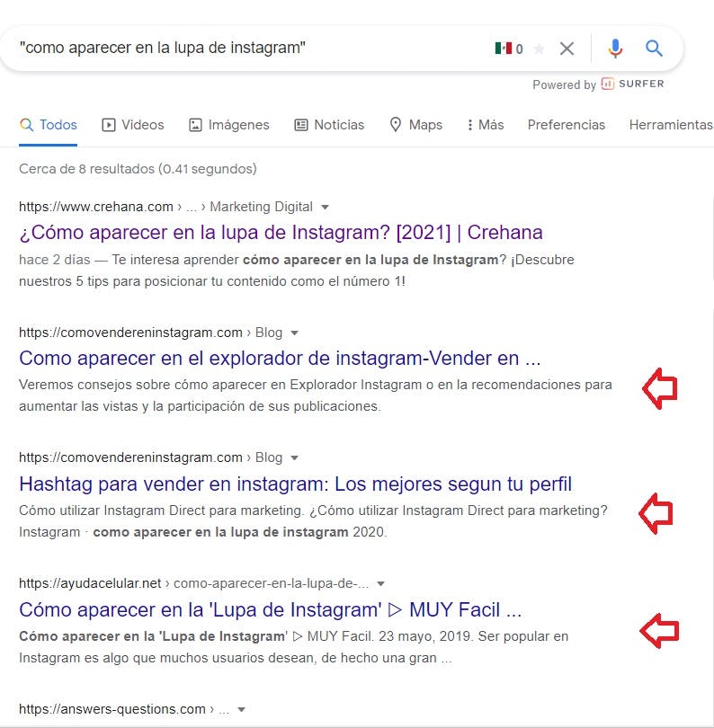The image size is (714, 728).
Task: Open 'Hashtag para vender en instagram' result
Action: coord(296,484)
